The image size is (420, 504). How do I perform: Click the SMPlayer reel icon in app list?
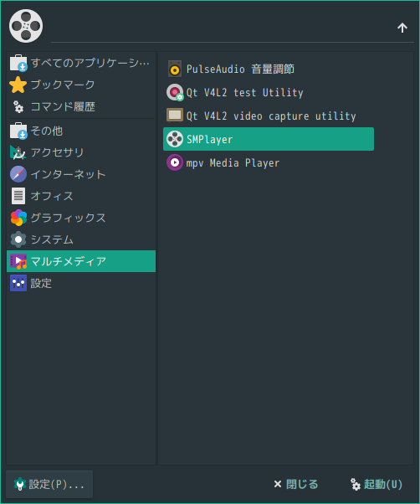(x=175, y=139)
